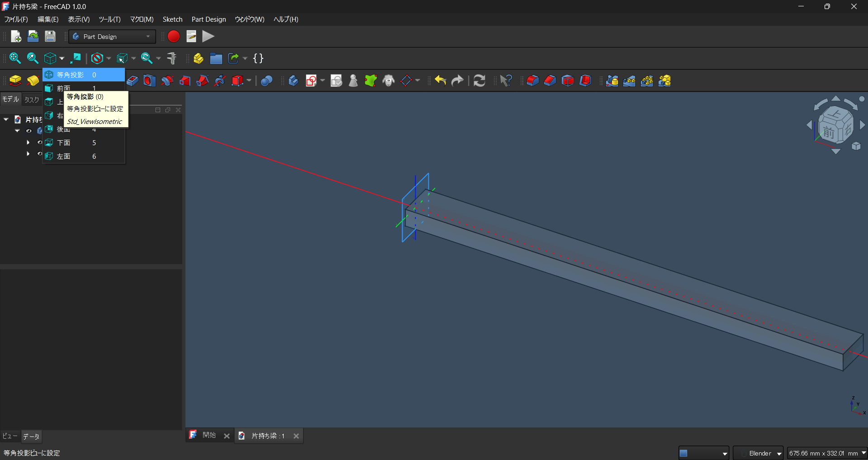Click the create body icon

click(x=293, y=81)
